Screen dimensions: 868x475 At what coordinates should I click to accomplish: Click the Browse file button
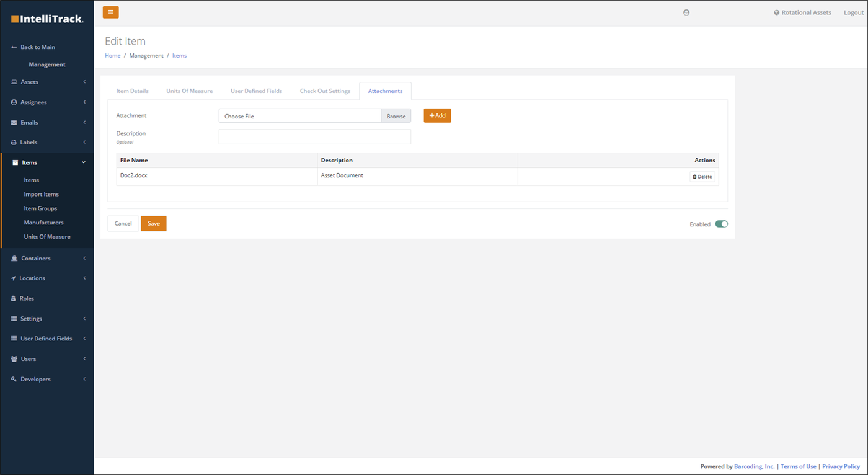pyautogui.click(x=396, y=116)
